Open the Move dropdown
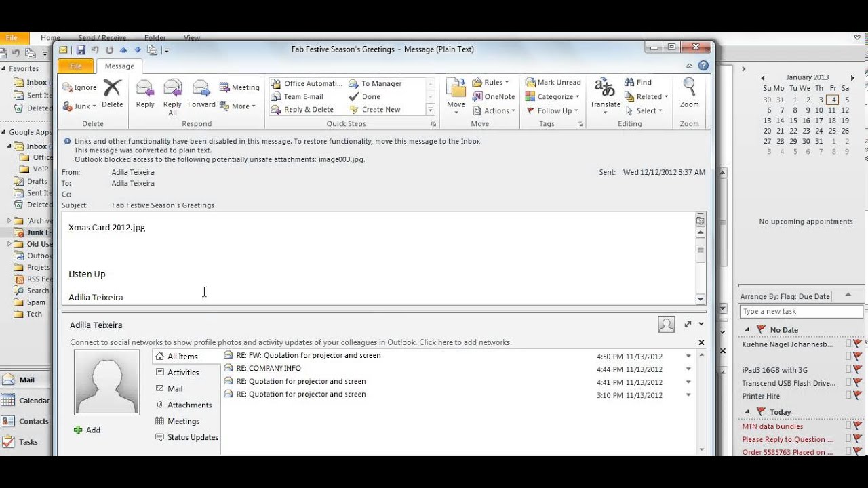Image resolution: width=868 pixels, height=488 pixels. (456, 95)
